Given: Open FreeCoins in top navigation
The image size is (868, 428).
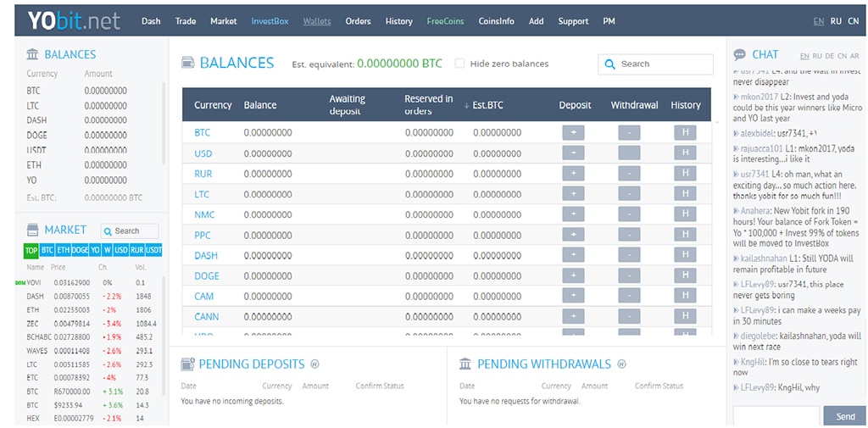Looking at the screenshot, I should (445, 21).
